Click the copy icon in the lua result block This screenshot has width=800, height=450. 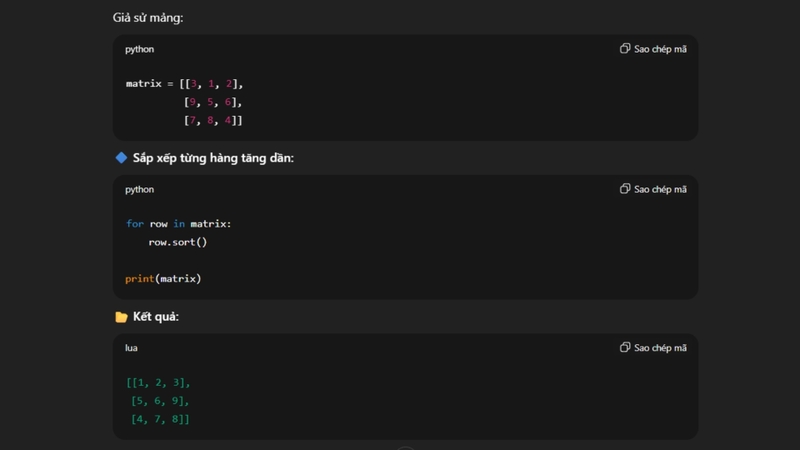point(625,347)
